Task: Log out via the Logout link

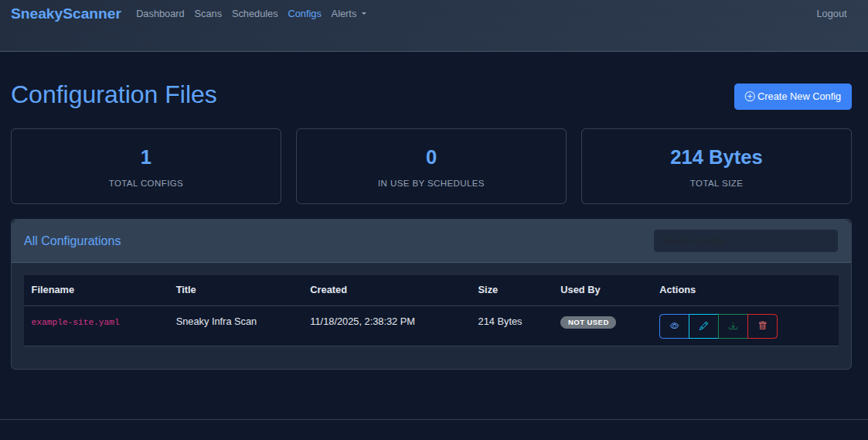Action: pos(831,14)
